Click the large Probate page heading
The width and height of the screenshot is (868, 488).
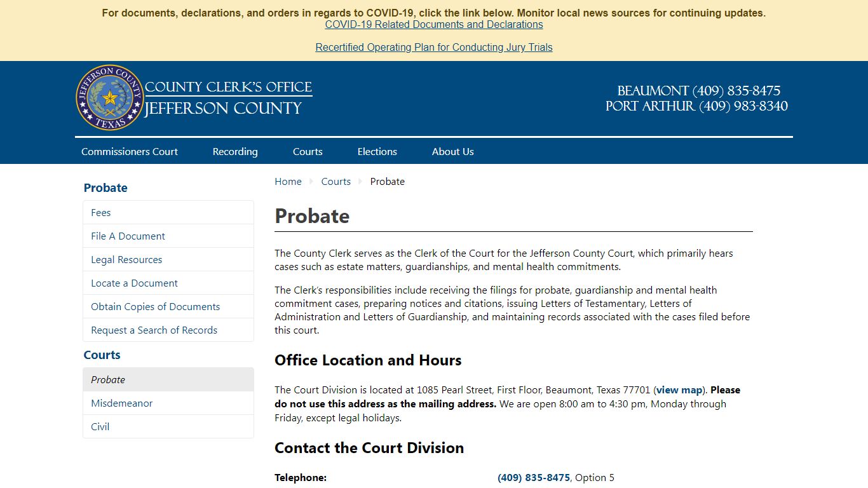[x=312, y=216]
